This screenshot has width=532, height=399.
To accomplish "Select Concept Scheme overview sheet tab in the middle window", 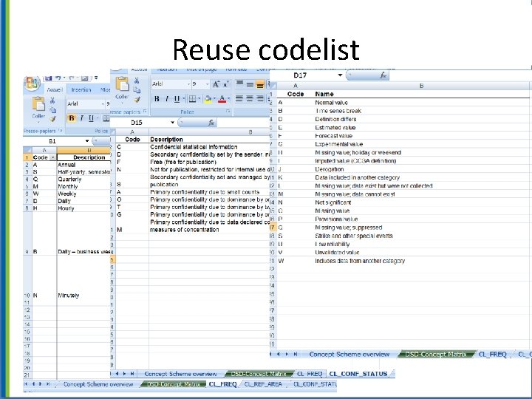I will tap(180, 374).
